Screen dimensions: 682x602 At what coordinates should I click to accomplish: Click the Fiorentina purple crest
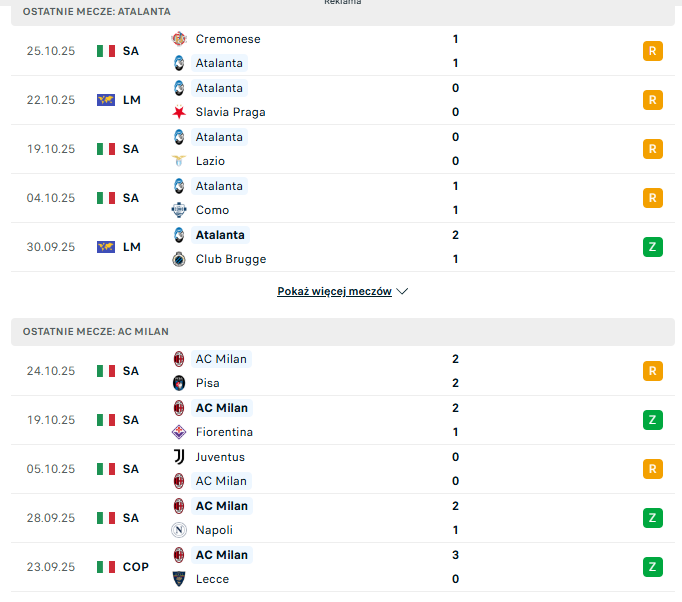tap(179, 432)
